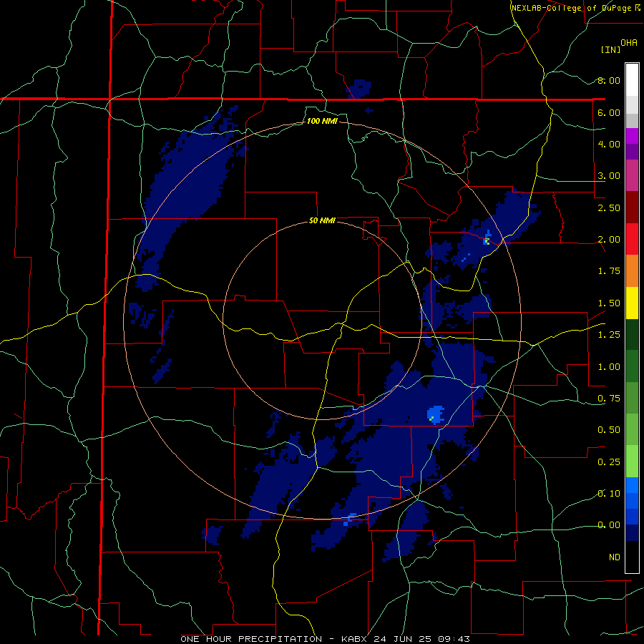Screen dimensions: 644x644
Task: Click the 1.00 legend value
Action: click(x=609, y=367)
